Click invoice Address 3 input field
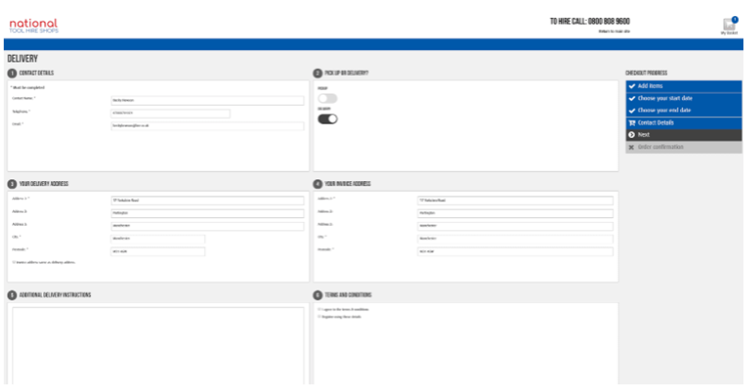This screenshot has width=751, height=390. coord(515,226)
